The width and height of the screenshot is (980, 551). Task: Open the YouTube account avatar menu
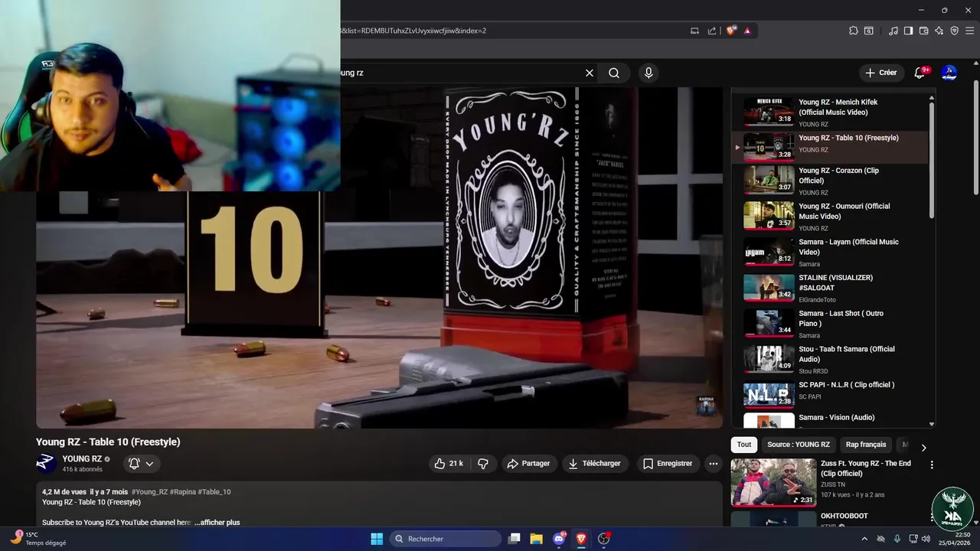tap(949, 73)
